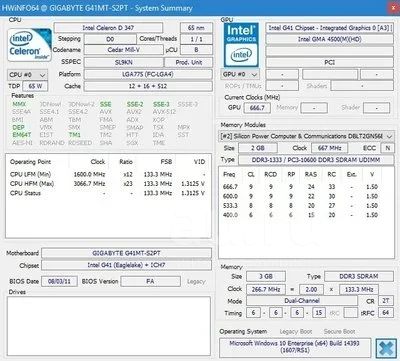Screen dimensions: 400x361
Task: Click the ECC indicator box N
Action: pyautogui.click(x=388, y=148)
